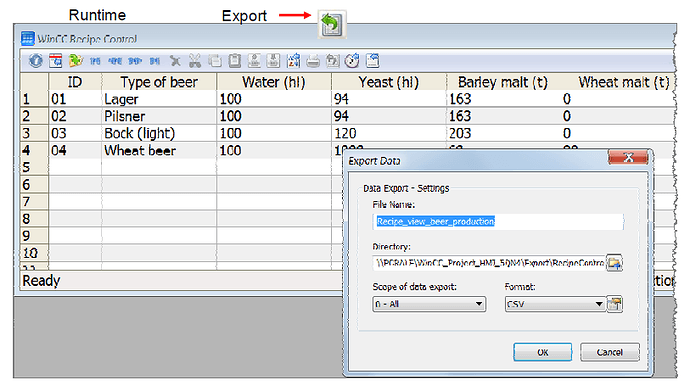Select row header number 1

point(34,99)
